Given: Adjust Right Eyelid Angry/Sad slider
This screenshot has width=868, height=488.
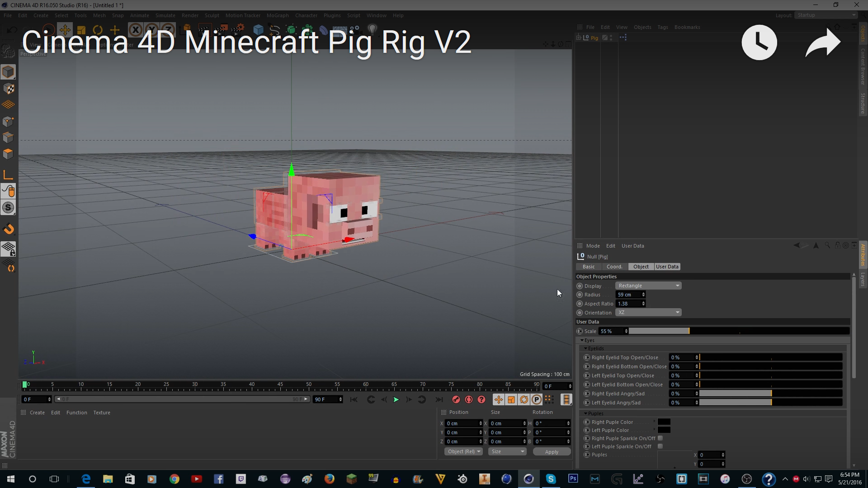Looking at the screenshot, I should (771, 394).
